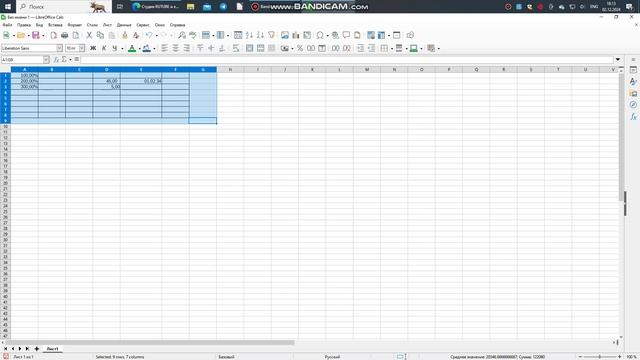The height and width of the screenshot is (360, 640).
Task: Click the Cut scissors icon
Action: (89, 36)
